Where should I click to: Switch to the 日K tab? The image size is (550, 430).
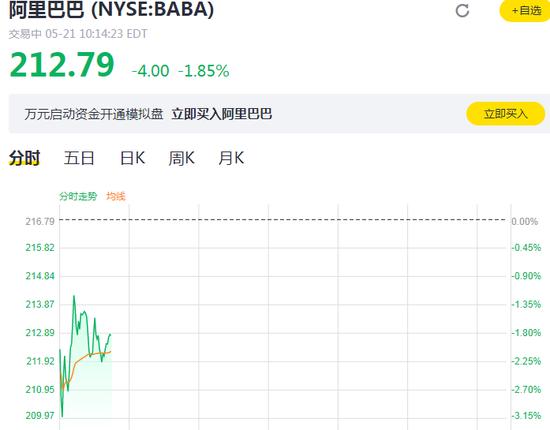(133, 157)
